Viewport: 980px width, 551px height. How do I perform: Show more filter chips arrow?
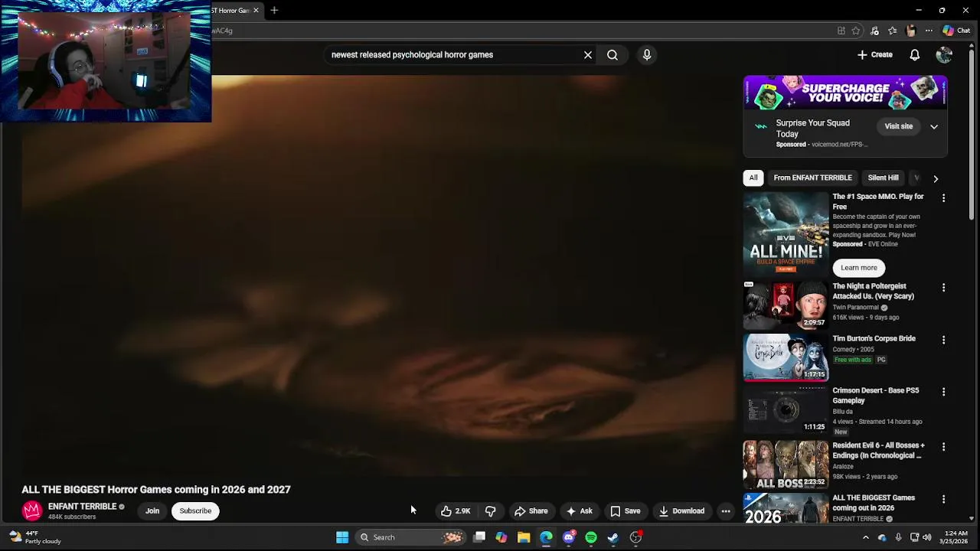[935, 178]
